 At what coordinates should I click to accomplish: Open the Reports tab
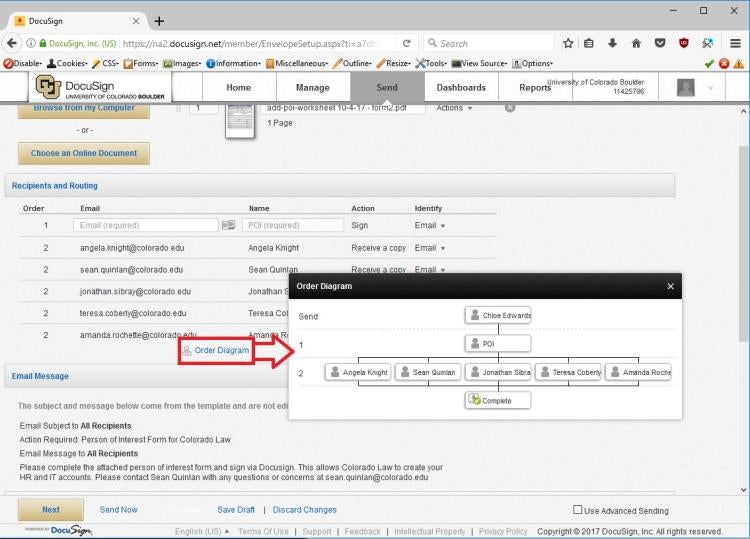[x=535, y=88]
